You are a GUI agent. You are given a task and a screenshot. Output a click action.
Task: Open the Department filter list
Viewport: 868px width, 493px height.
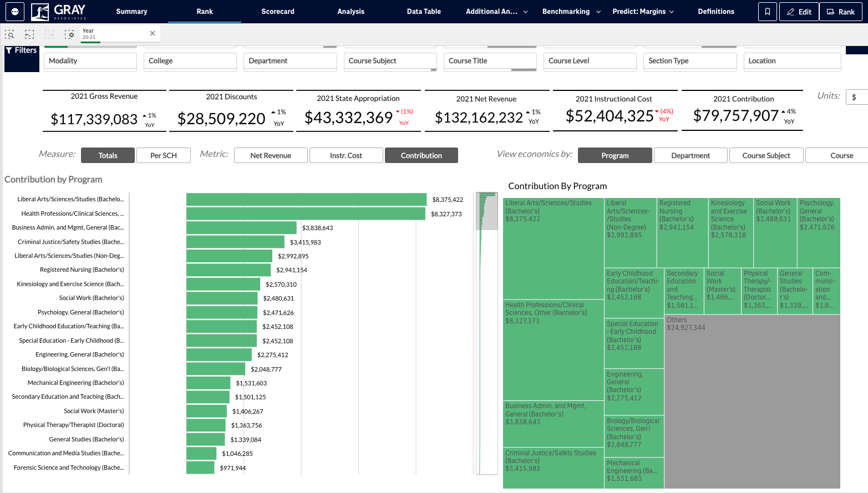point(290,62)
